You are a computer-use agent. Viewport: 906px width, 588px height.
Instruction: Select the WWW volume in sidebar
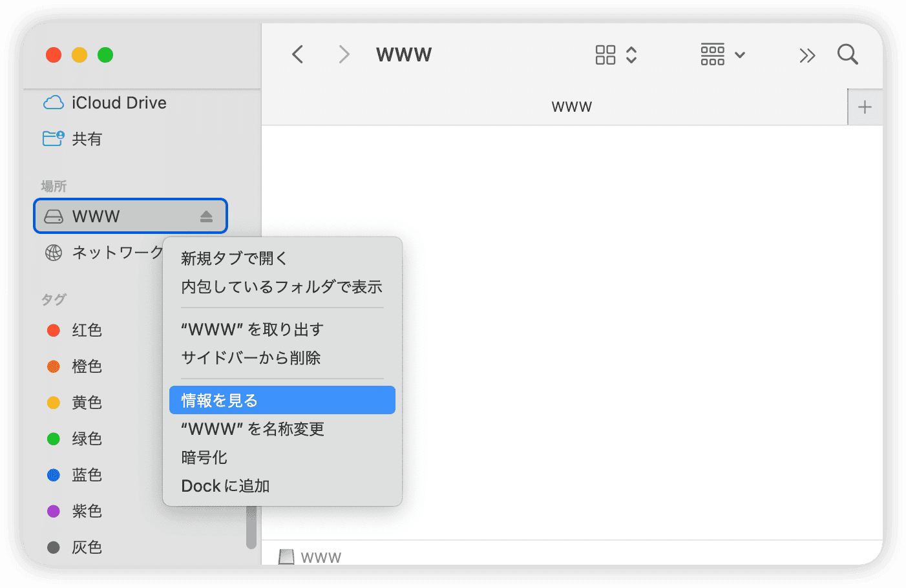[131, 216]
